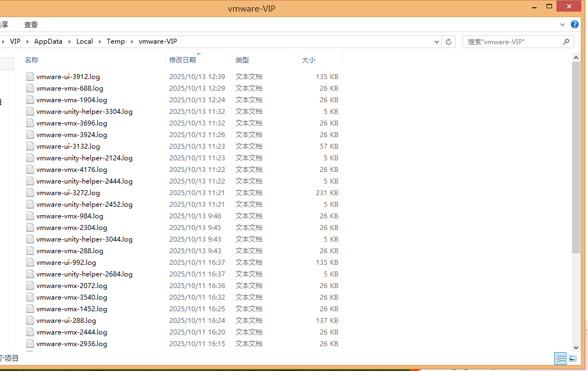This screenshot has height=371, width=588.
Task: Select file icon of vmware-vmx-3924.log
Action: tap(30, 134)
